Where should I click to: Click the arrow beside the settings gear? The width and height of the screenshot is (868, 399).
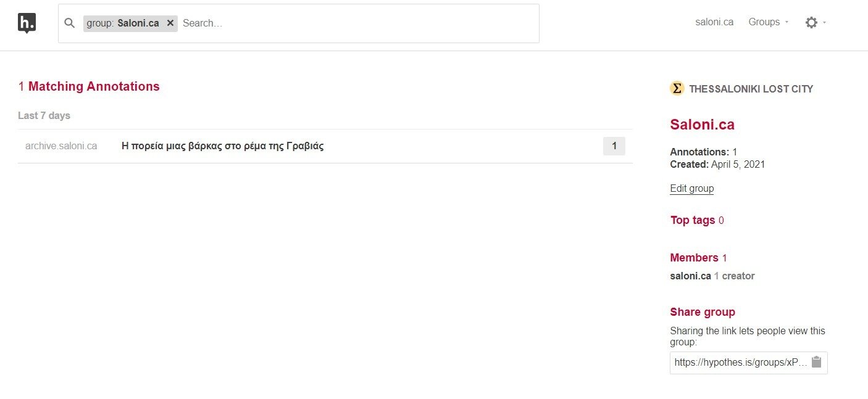pyautogui.click(x=824, y=23)
